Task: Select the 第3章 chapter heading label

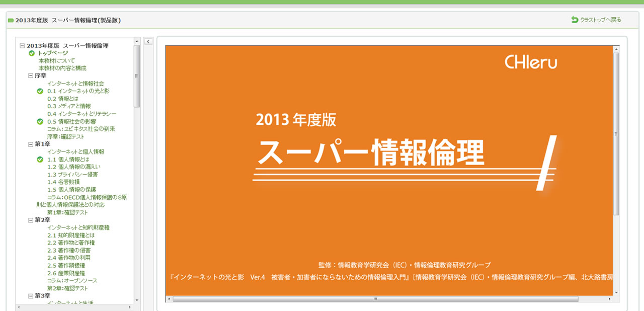Action: coord(42,296)
